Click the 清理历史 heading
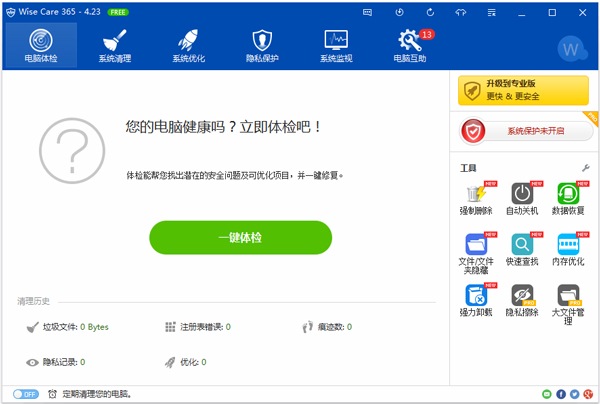 (33, 301)
